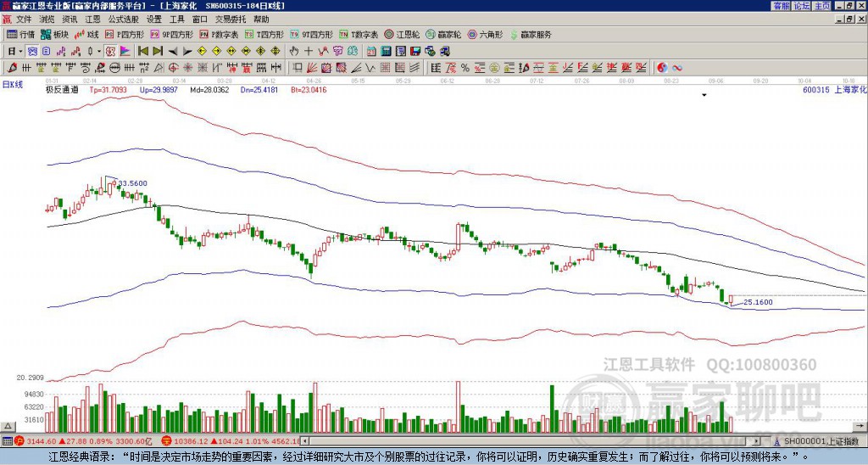Click the 极反通道 indicator label

point(62,89)
